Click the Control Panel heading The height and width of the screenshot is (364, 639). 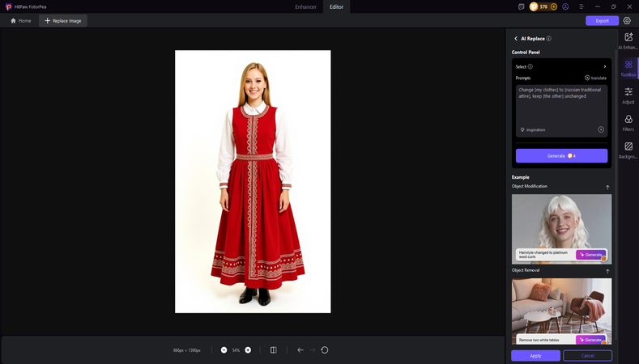click(x=526, y=52)
